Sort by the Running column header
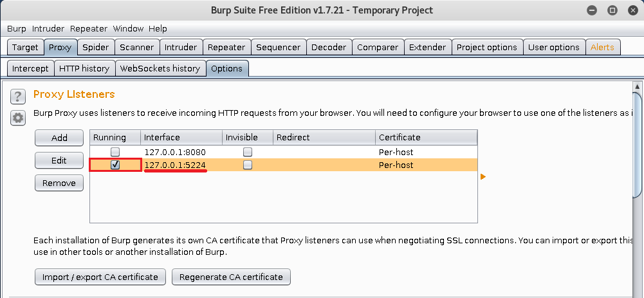The image size is (644, 298). point(115,137)
